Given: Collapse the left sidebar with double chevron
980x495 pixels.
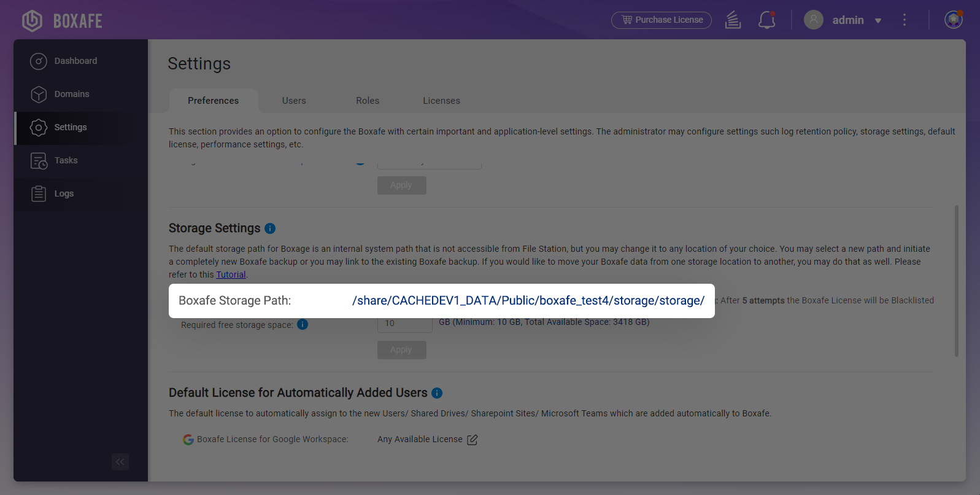Looking at the screenshot, I should point(120,462).
